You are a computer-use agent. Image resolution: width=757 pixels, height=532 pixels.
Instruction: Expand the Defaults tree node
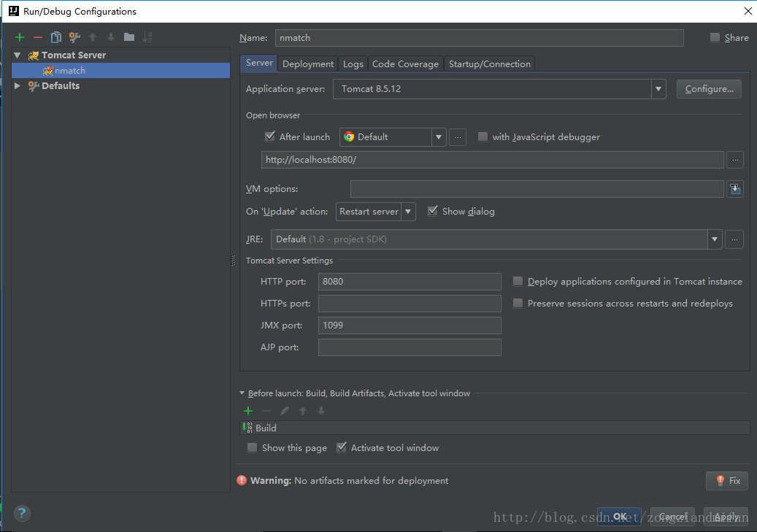18,85
